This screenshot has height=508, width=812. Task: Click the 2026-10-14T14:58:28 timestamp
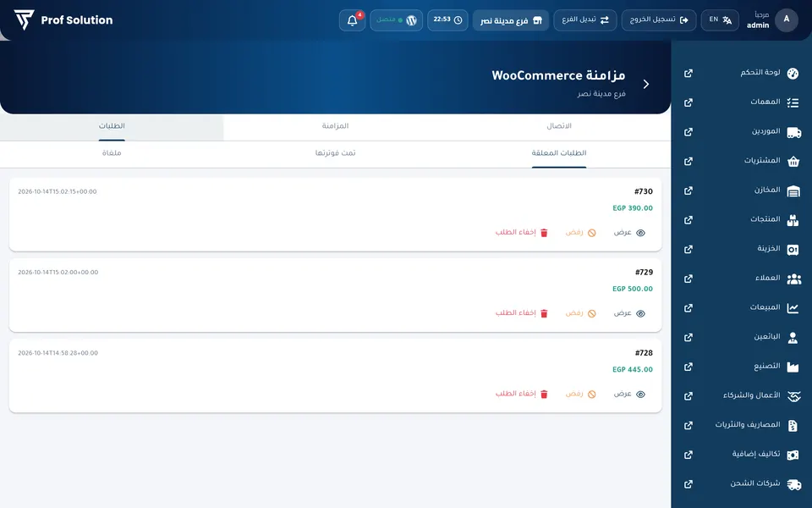click(x=58, y=354)
